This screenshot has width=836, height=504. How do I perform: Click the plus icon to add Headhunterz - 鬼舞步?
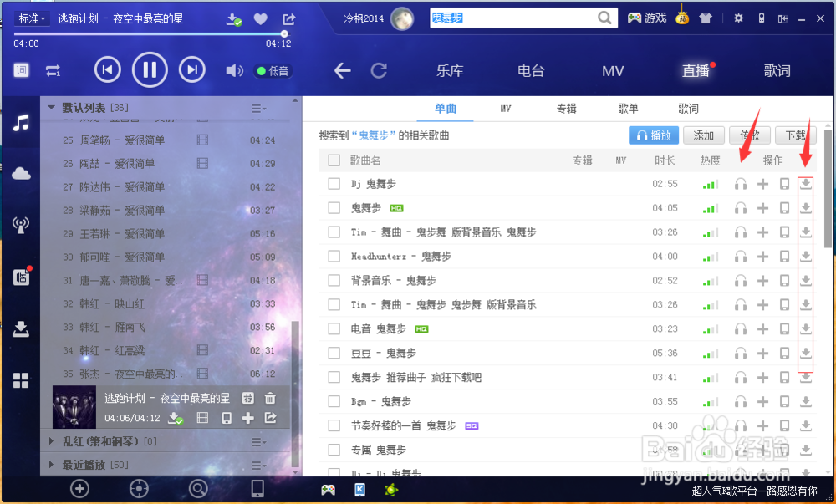(x=762, y=256)
